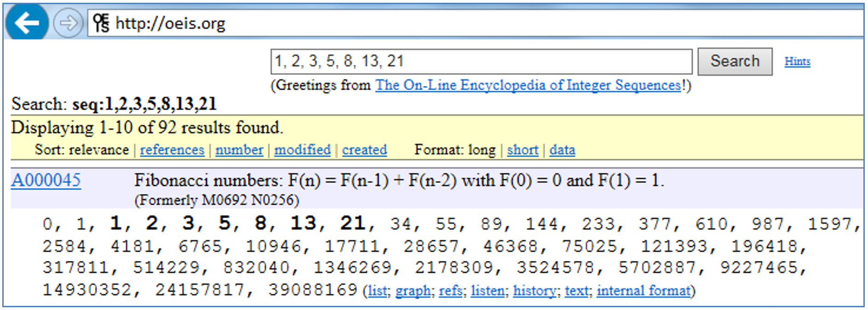Open sequence A000045 entry link
868x310 pixels.
[46, 180]
